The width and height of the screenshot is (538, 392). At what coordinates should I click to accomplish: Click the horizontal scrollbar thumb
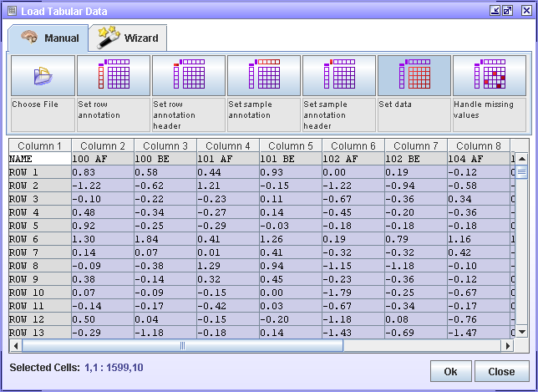[182, 346]
